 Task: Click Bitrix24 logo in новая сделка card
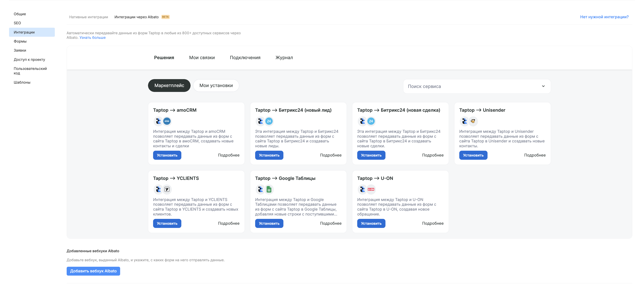[x=371, y=121]
